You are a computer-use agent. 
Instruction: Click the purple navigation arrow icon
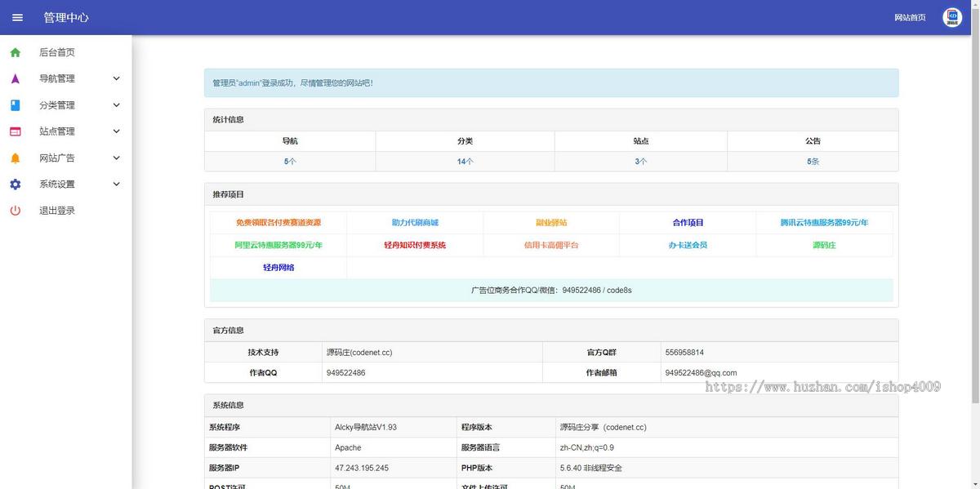(x=16, y=78)
